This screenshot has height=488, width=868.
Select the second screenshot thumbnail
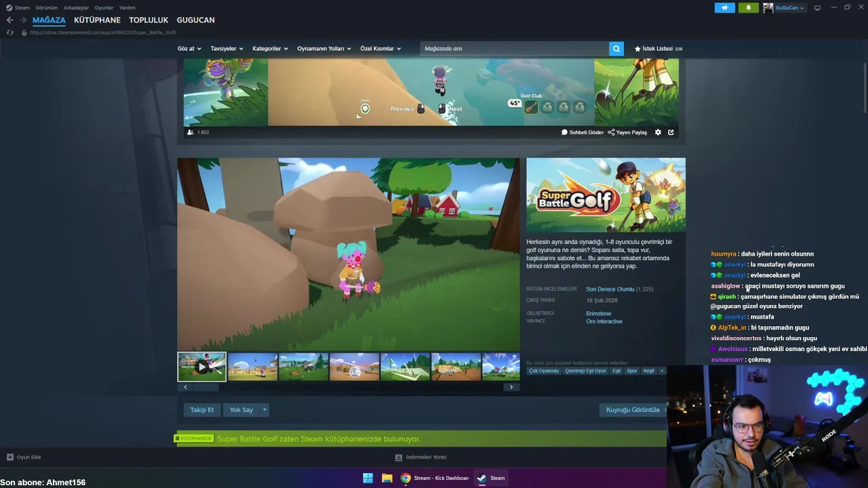coord(253,367)
